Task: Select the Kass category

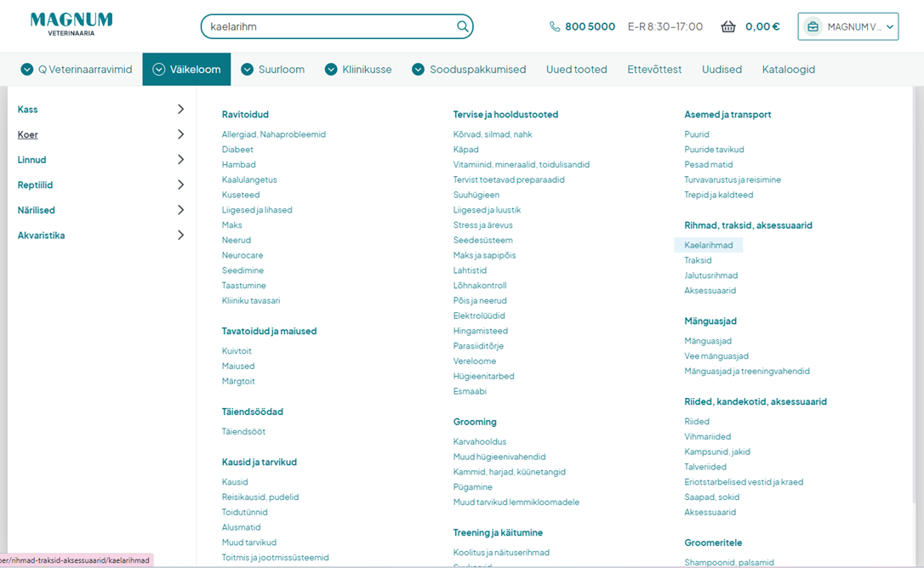Action: tap(28, 110)
